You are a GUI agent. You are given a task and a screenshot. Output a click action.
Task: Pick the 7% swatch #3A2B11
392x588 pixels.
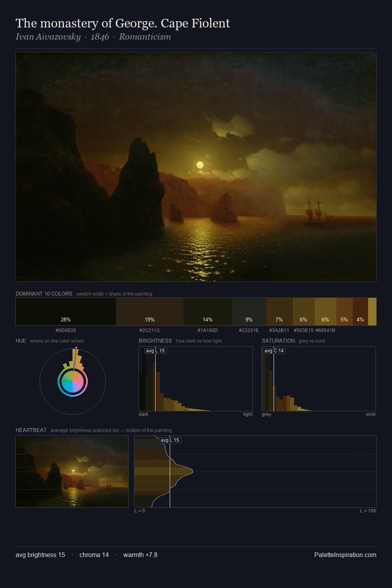pos(279,312)
